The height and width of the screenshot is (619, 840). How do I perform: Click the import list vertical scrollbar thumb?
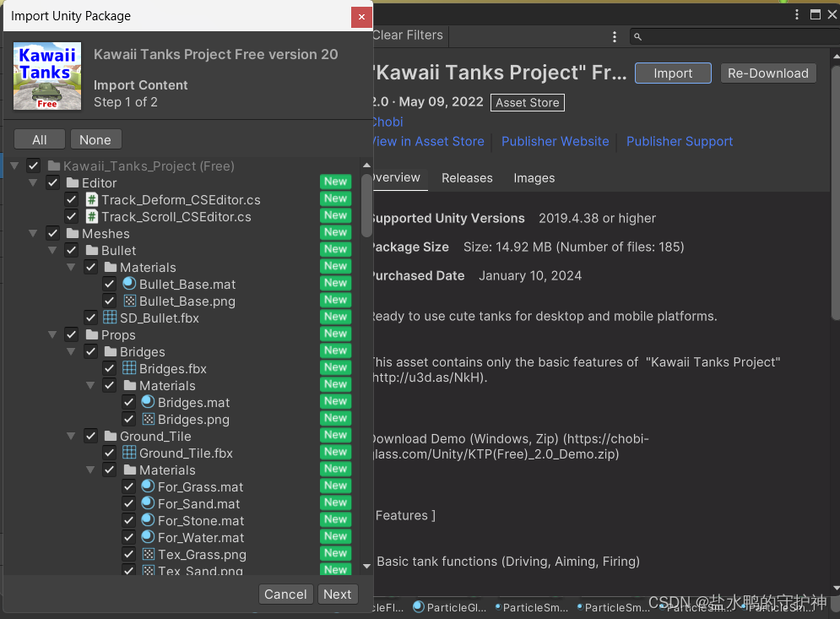point(366,204)
